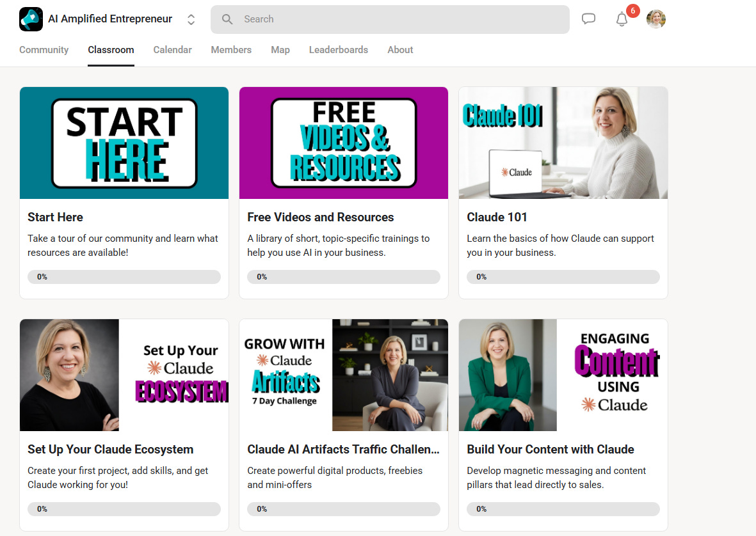Open Grow With Claude Artifacts thumbnail
The image size is (756, 536).
tap(344, 375)
